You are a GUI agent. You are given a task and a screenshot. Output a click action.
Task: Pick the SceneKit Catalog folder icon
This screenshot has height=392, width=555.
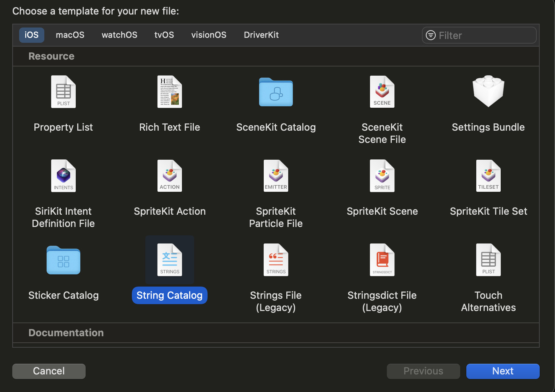click(x=276, y=92)
